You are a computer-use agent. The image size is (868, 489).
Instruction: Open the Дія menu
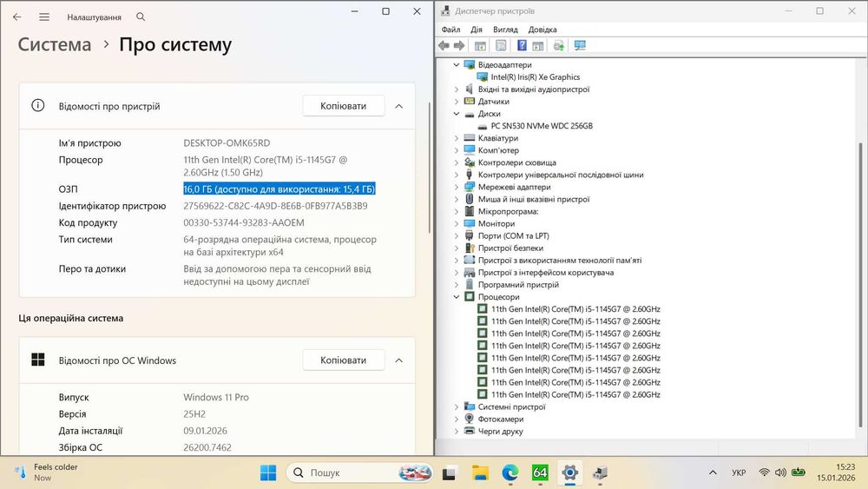pyautogui.click(x=476, y=30)
